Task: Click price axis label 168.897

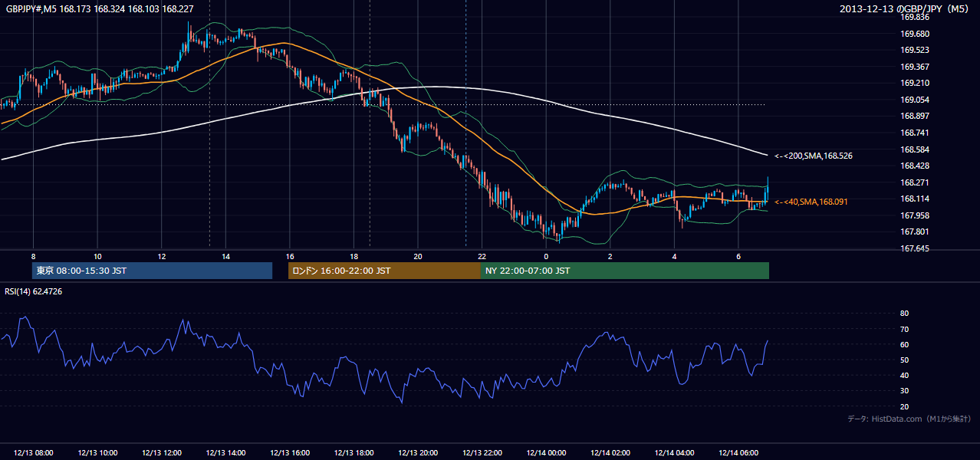Action: click(x=915, y=116)
